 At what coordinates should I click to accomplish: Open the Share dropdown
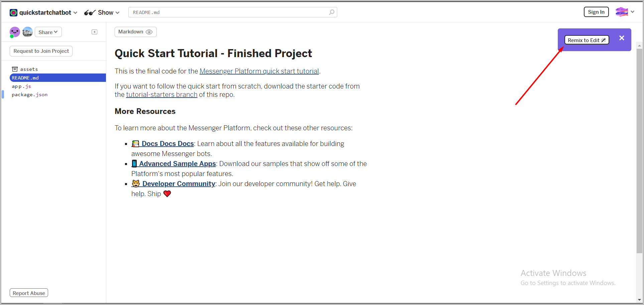[x=48, y=32]
